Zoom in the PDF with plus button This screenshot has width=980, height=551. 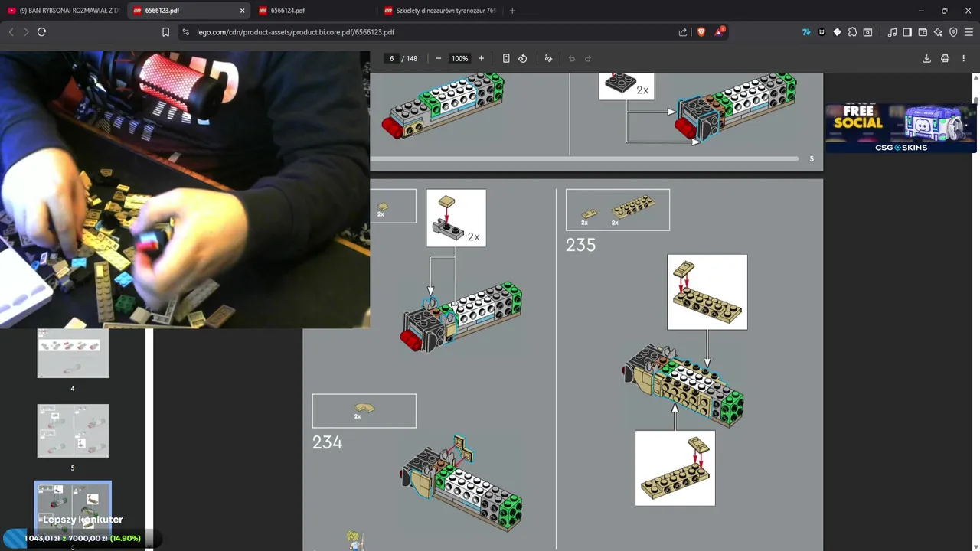(x=481, y=58)
